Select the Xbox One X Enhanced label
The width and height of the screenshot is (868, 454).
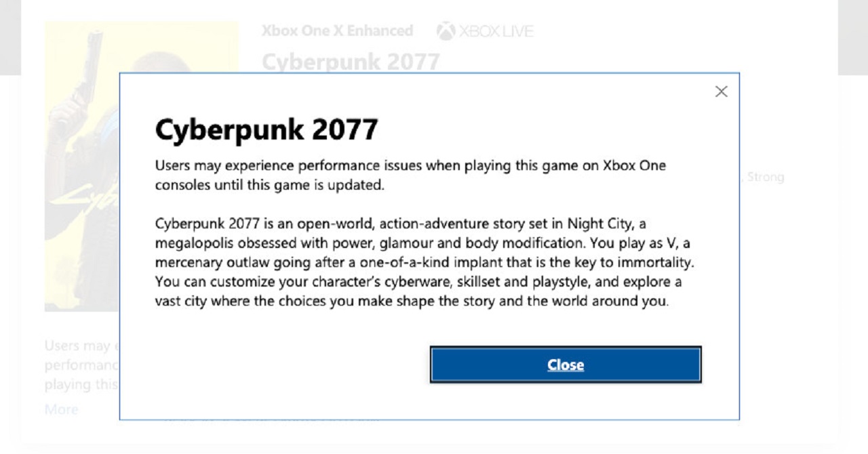[x=337, y=31]
